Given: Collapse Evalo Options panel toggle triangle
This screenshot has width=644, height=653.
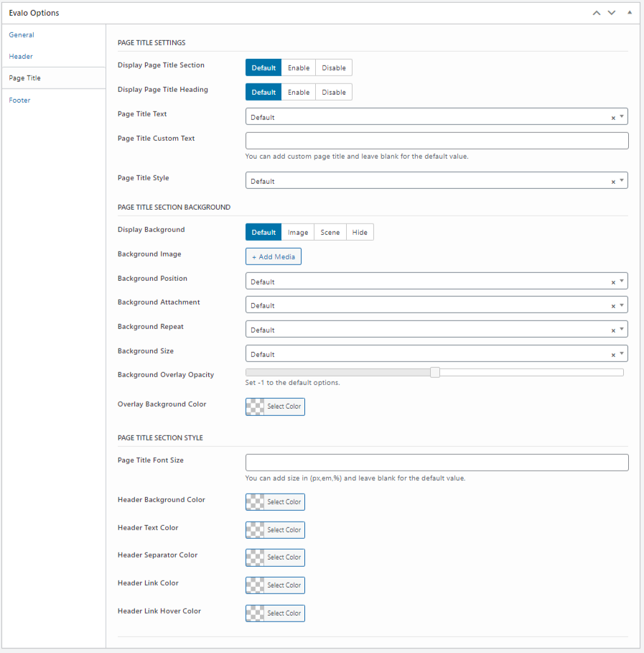Looking at the screenshot, I should (630, 12).
